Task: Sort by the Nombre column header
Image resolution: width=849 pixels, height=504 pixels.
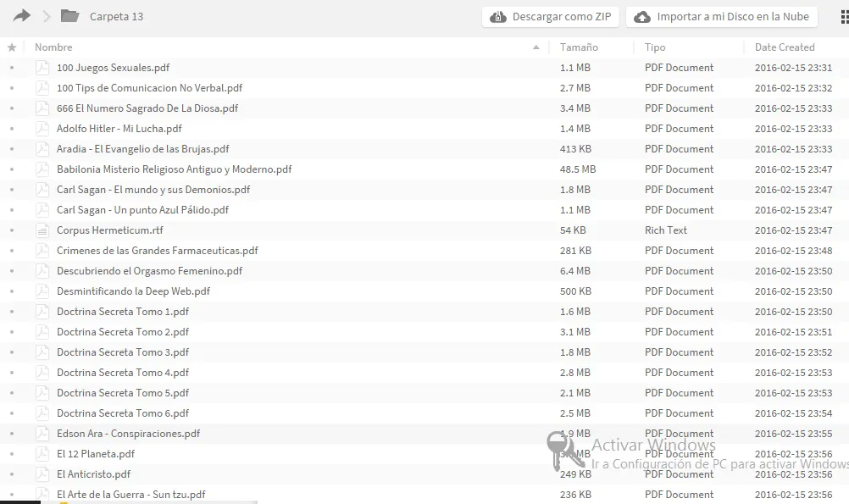Action: pos(53,47)
